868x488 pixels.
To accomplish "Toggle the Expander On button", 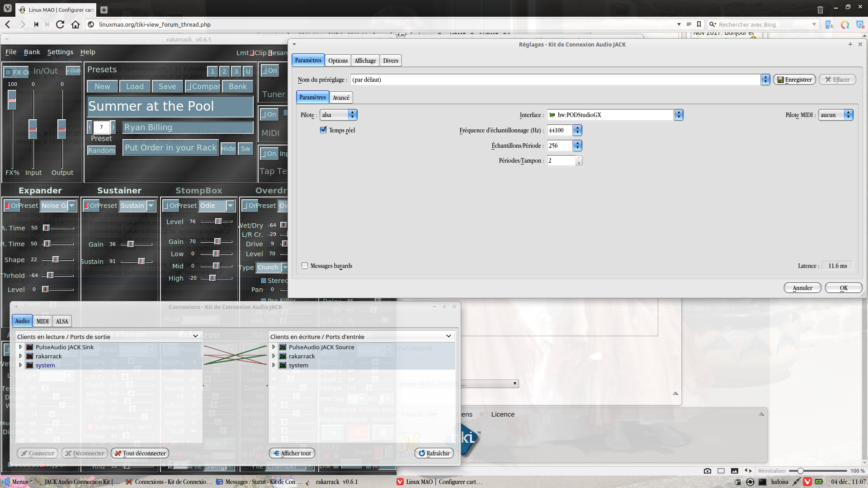I will (x=12, y=206).
